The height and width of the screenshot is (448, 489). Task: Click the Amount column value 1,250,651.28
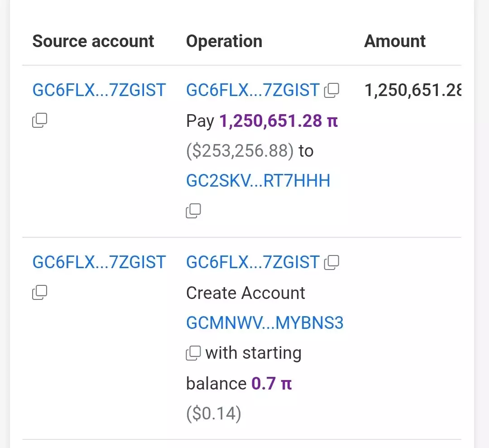tap(412, 91)
